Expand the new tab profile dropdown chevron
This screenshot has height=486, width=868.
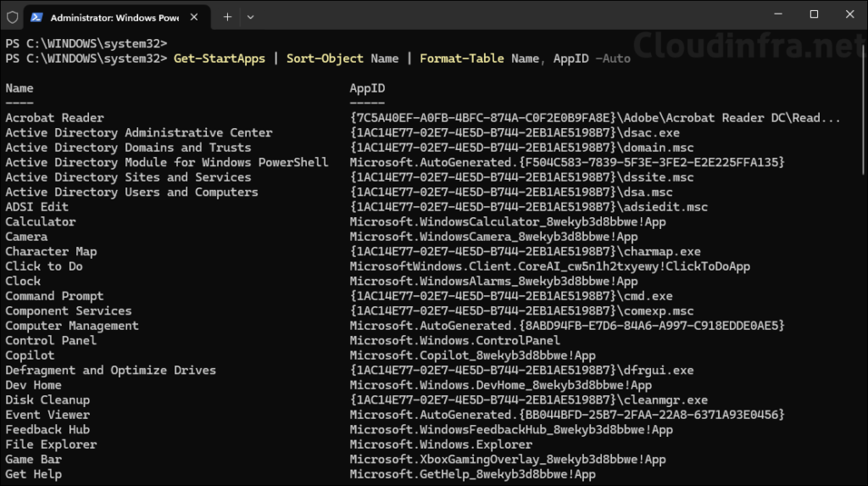click(250, 16)
